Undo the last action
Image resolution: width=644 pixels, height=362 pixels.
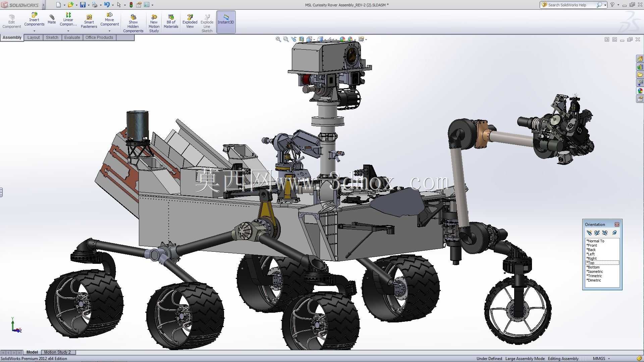tap(107, 5)
